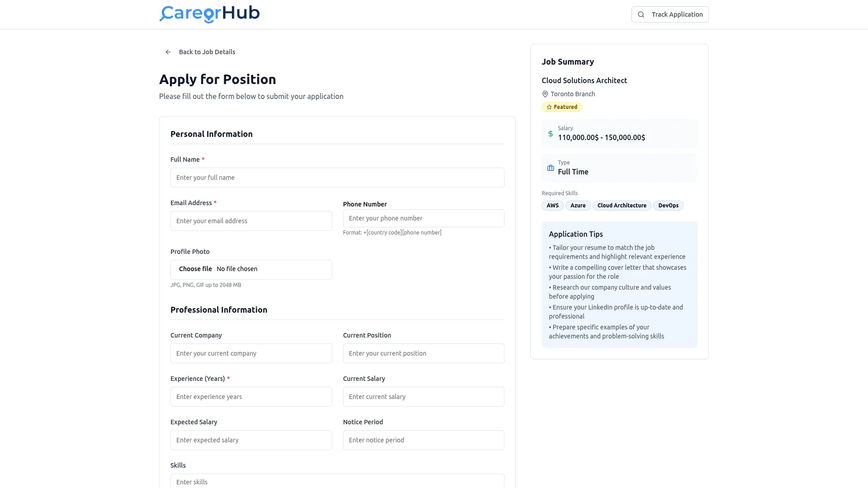868x488 pixels.
Task: Click the green dollar salary icon
Action: pyautogui.click(x=551, y=134)
